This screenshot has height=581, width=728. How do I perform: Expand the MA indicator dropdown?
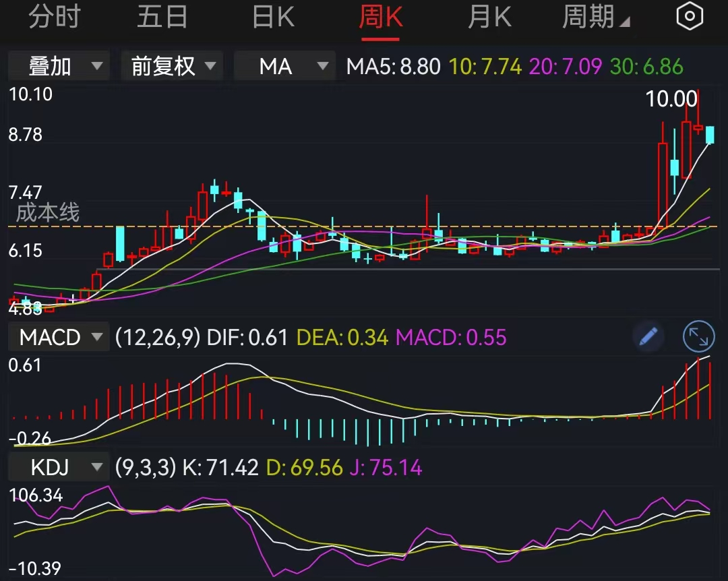284,65
